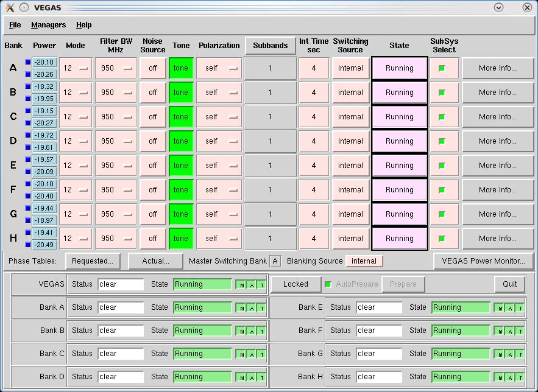Viewport: 538px width, 392px height.
Task: Open the Managers menu
Action: pos(48,25)
